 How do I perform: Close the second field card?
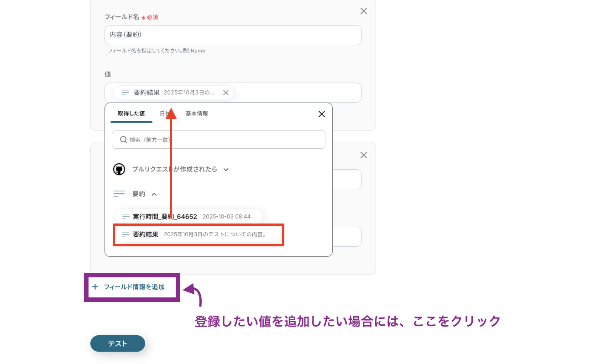(x=364, y=155)
